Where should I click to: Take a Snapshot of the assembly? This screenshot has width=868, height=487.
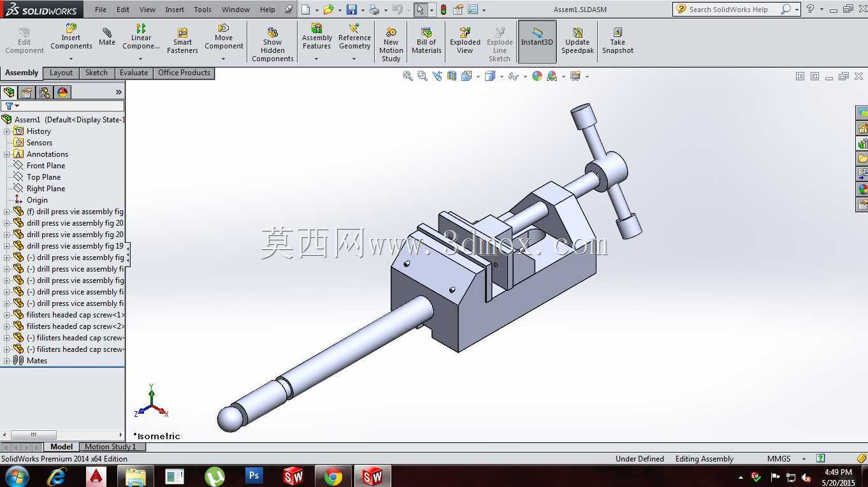coord(618,41)
